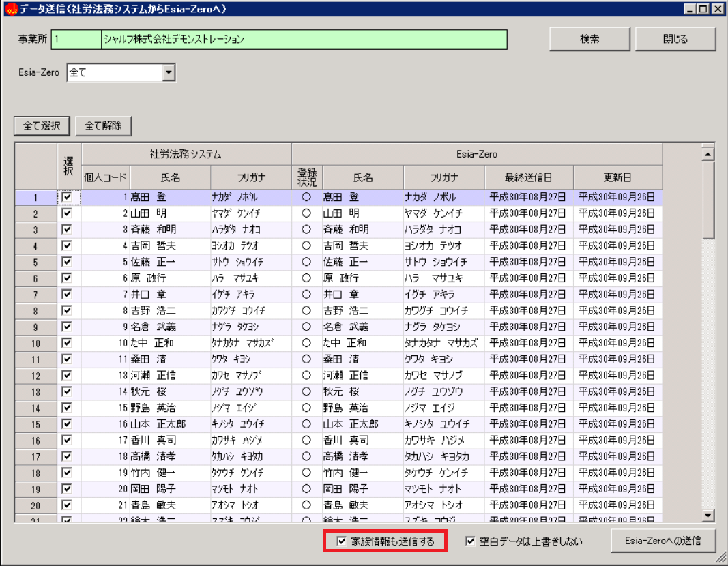This screenshot has height=566, width=728.
Task: Send data with Esia-Zeroへの送信 button
Action: [x=663, y=541]
